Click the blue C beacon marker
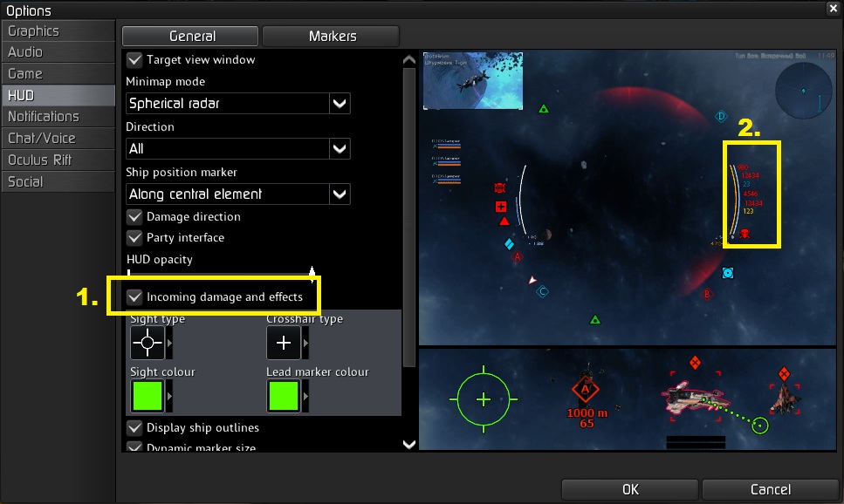 click(x=543, y=292)
